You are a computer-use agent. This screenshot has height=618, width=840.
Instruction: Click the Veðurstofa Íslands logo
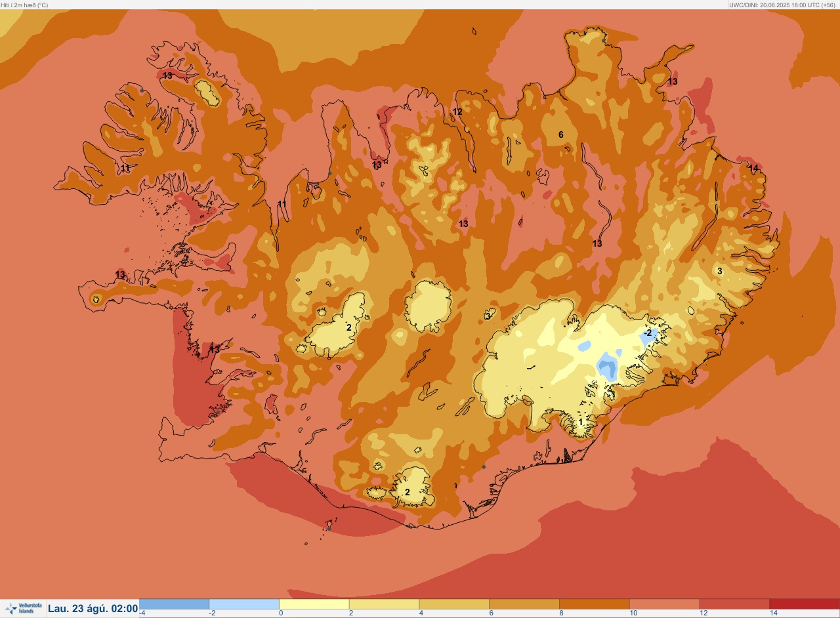pyautogui.click(x=22, y=608)
